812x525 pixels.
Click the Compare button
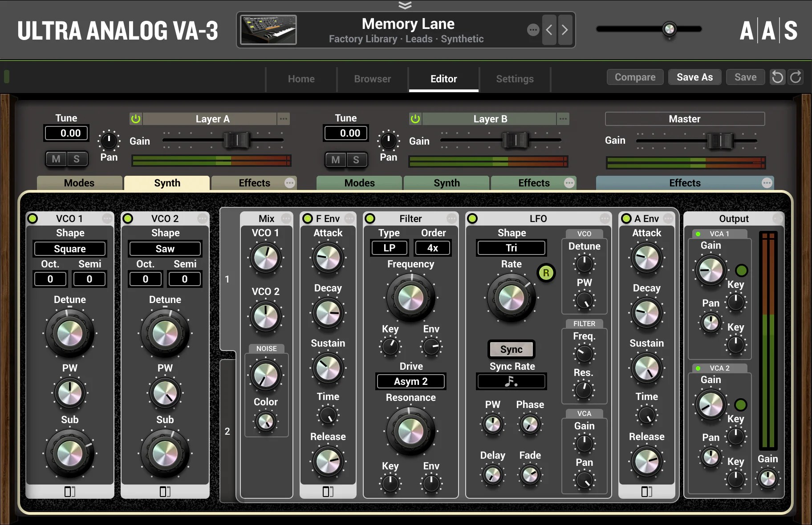[635, 77]
